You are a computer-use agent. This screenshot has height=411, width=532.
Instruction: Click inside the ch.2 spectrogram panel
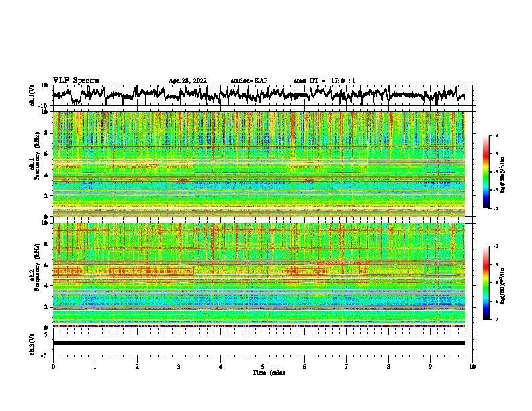(259, 275)
